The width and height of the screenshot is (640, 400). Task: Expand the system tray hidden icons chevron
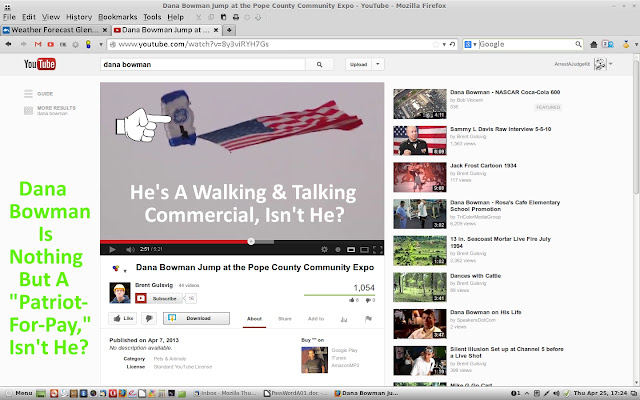527,393
